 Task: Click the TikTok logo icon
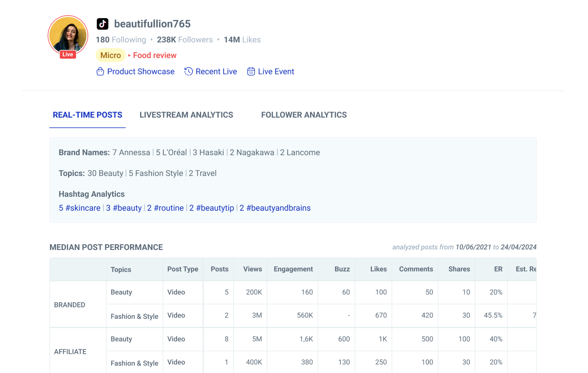pyautogui.click(x=102, y=24)
